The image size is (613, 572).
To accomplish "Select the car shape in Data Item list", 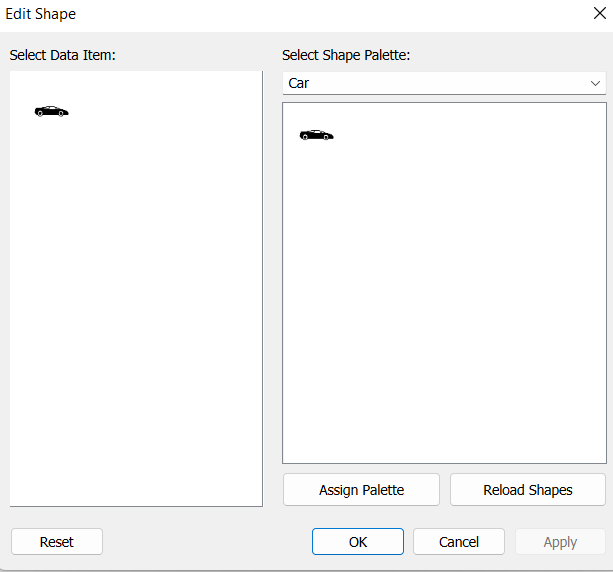I will (x=51, y=111).
